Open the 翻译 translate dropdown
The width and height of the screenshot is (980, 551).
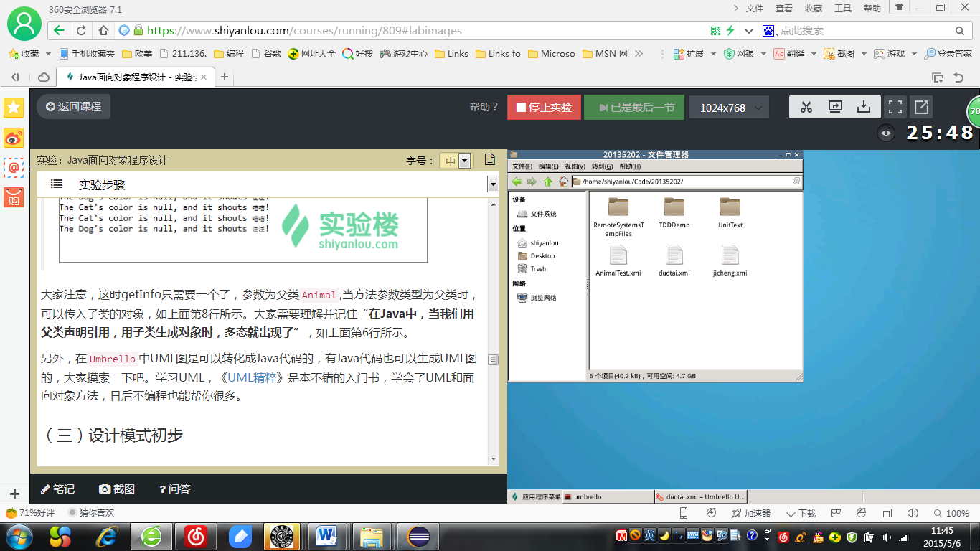[x=814, y=54]
